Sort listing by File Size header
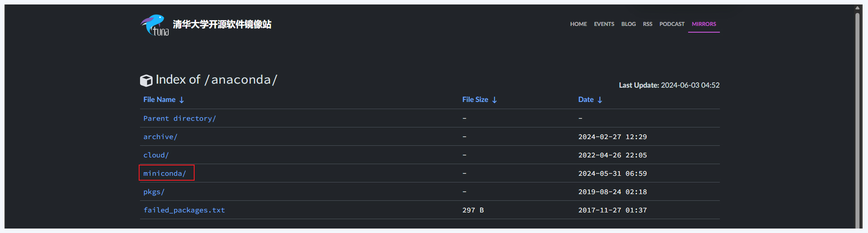Image resolution: width=868 pixels, height=233 pixels. tap(475, 100)
